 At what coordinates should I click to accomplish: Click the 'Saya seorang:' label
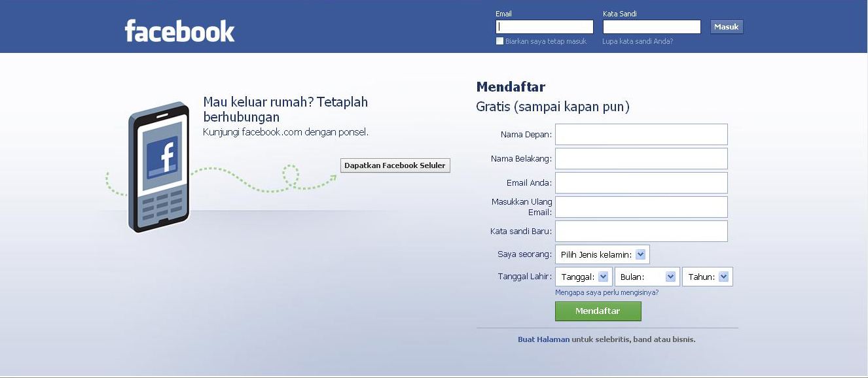(x=525, y=254)
